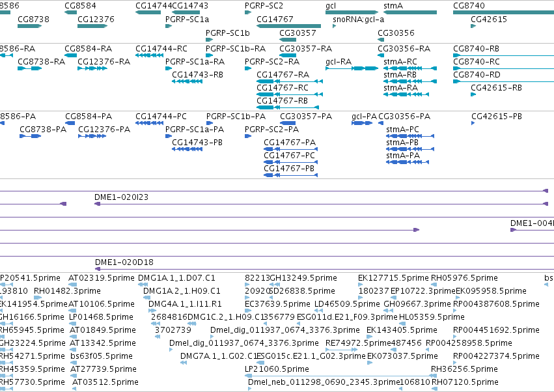The image size is (554, 392).
Task: Click the stmA-RB transcript label
Action: (400, 75)
